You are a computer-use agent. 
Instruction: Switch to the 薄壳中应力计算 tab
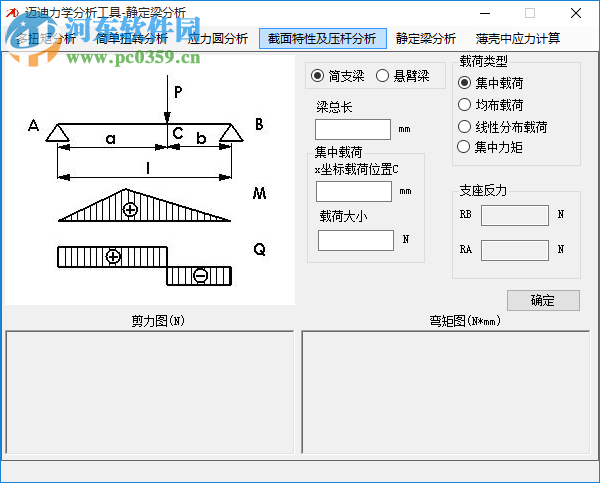[517, 38]
